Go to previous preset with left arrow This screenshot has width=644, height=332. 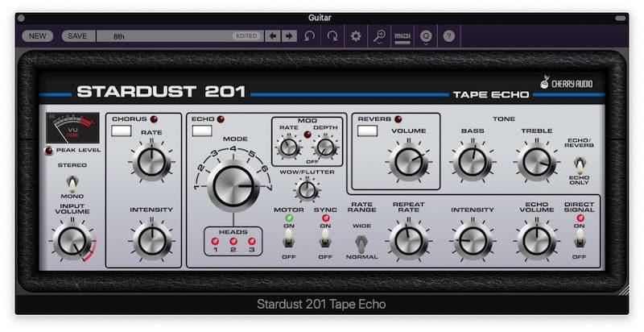[272, 36]
